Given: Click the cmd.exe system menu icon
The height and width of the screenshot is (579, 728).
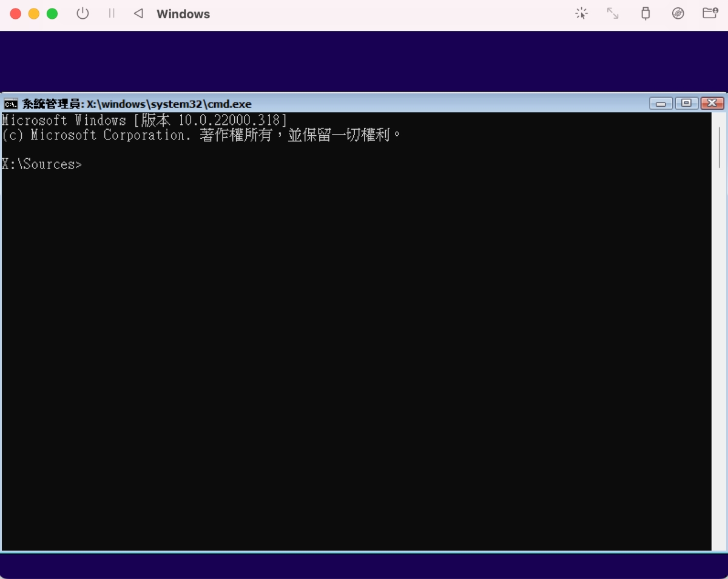Looking at the screenshot, I should click(x=11, y=104).
